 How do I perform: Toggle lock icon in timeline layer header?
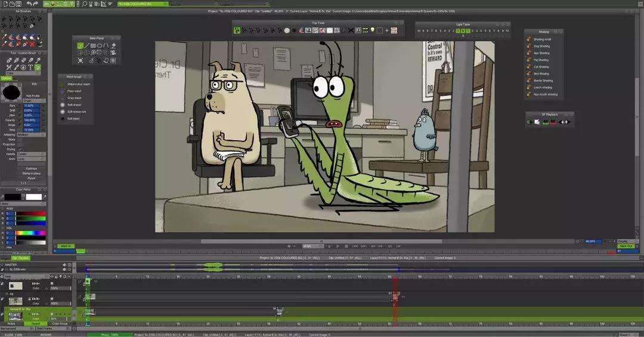coord(56,277)
